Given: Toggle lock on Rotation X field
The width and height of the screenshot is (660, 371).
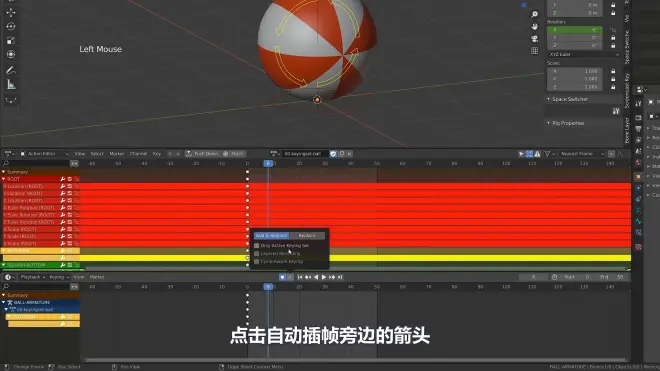Looking at the screenshot, I should pos(613,30).
